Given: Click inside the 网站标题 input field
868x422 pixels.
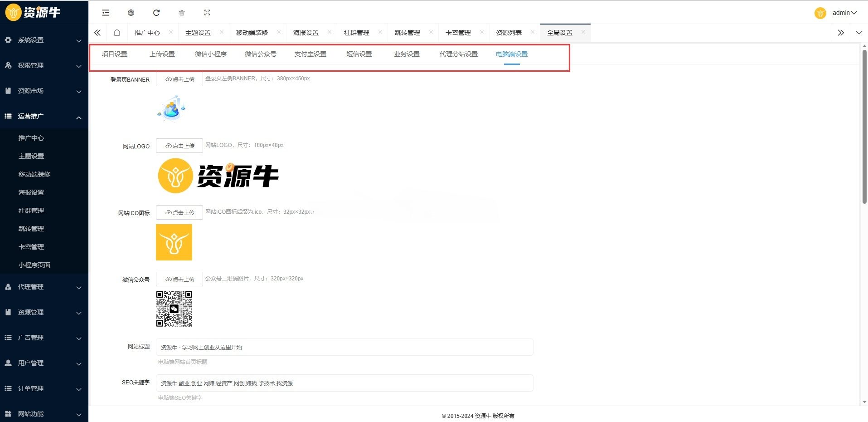Looking at the screenshot, I should pyautogui.click(x=344, y=347).
